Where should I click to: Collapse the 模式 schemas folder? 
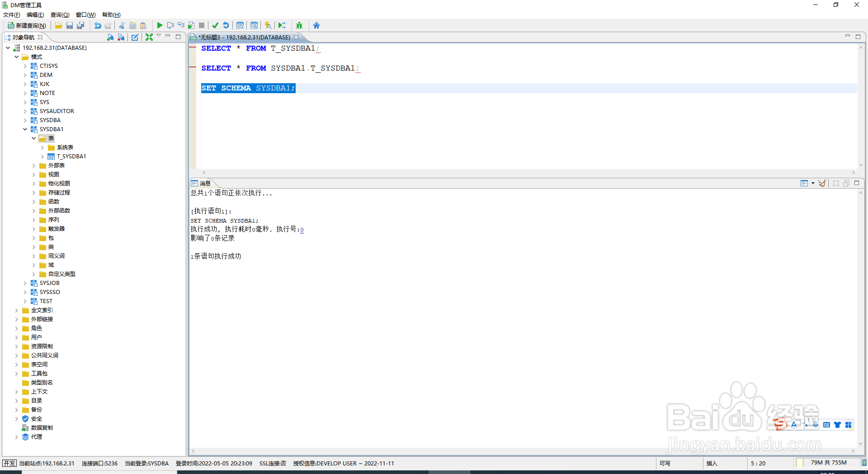16,57
